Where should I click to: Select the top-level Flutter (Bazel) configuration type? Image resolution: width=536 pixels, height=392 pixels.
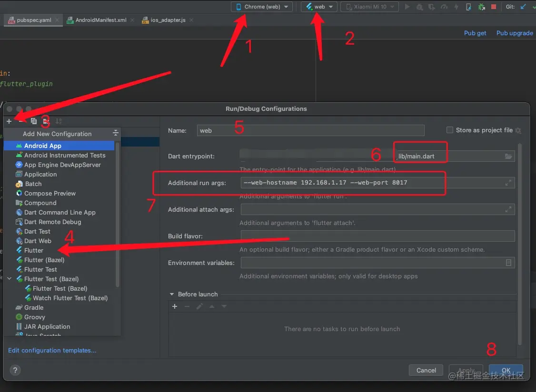(59, 260)
